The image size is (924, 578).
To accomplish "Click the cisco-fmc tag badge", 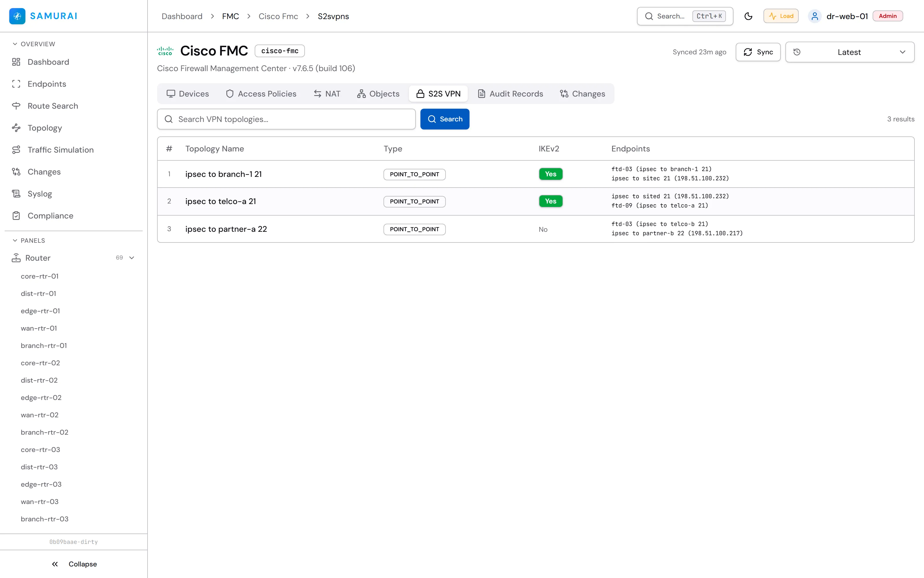I will [280, 51].
